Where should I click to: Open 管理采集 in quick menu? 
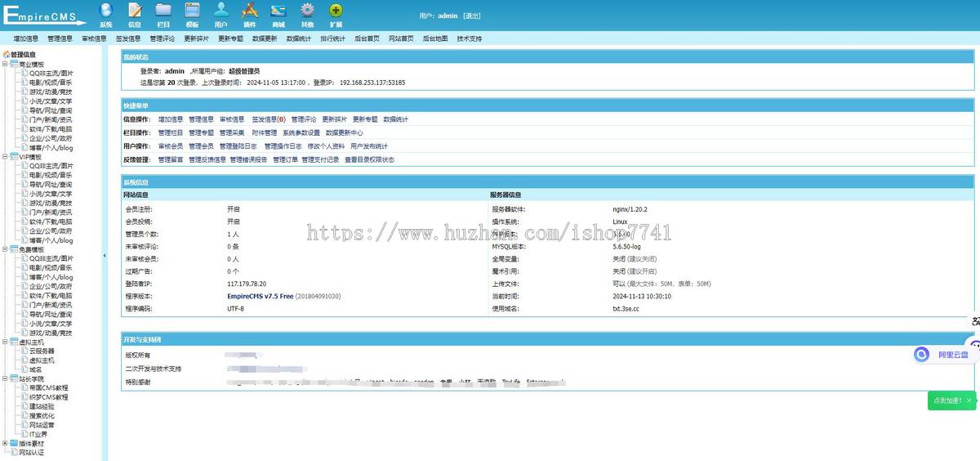point(232,132)
